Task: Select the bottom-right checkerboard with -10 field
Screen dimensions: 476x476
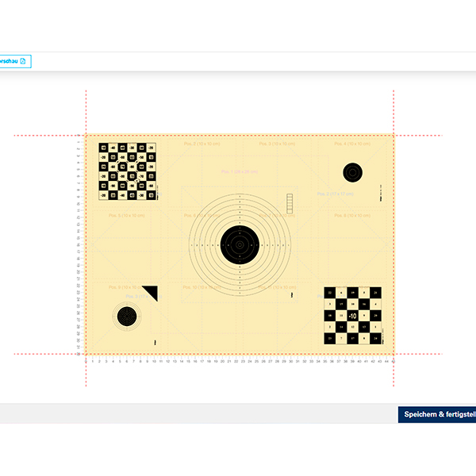Action: (x=351, y=316)
